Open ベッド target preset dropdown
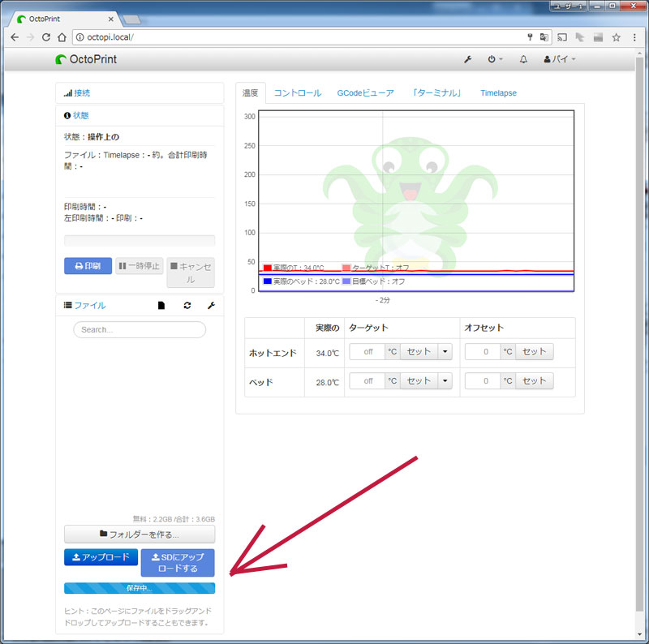 pos(445,380)
